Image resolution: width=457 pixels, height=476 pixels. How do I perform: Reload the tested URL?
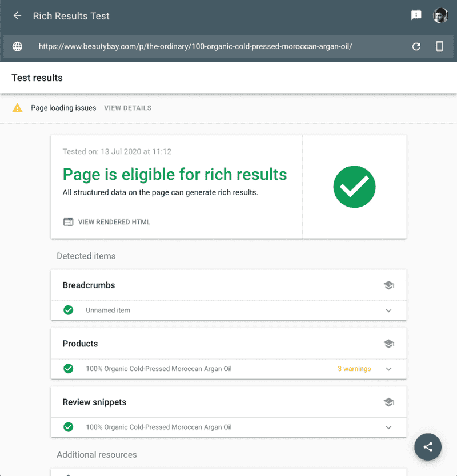click(416, 46)
